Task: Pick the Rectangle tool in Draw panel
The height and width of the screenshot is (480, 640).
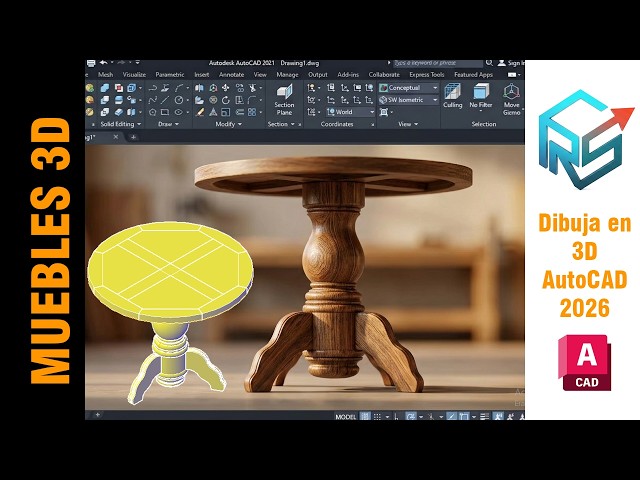Action: click(x=165, y=112)
